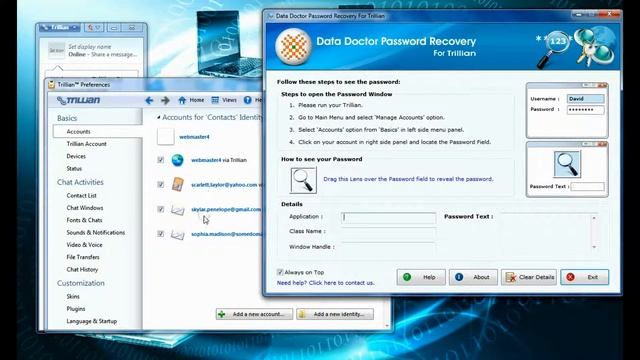Click the Data Doctor title bar icon

point(270,16)
